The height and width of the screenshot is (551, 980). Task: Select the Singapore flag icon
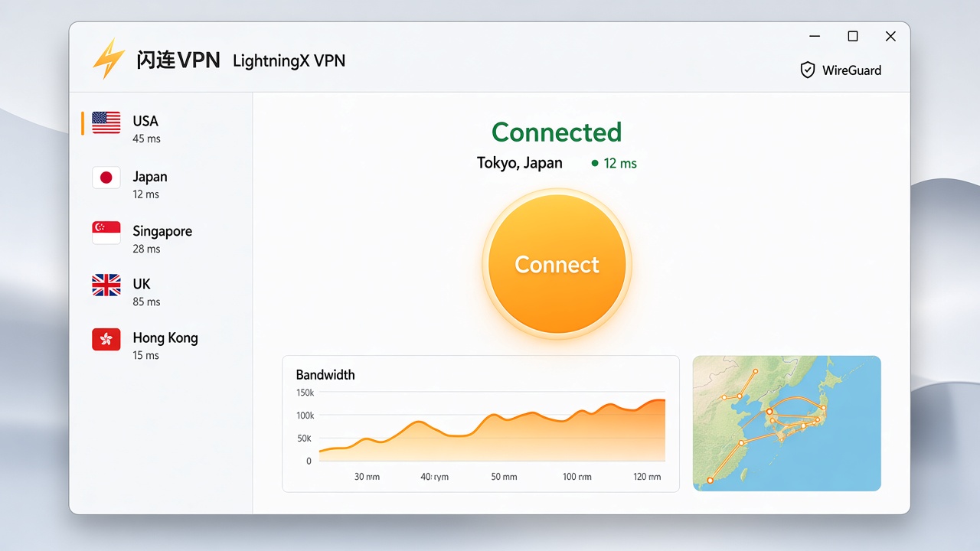click(106, 232)
